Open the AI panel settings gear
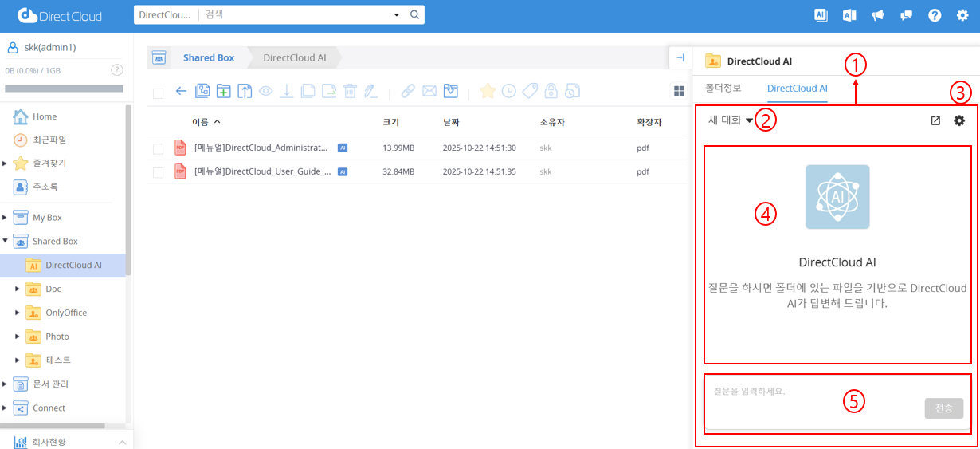 (959, 120)
